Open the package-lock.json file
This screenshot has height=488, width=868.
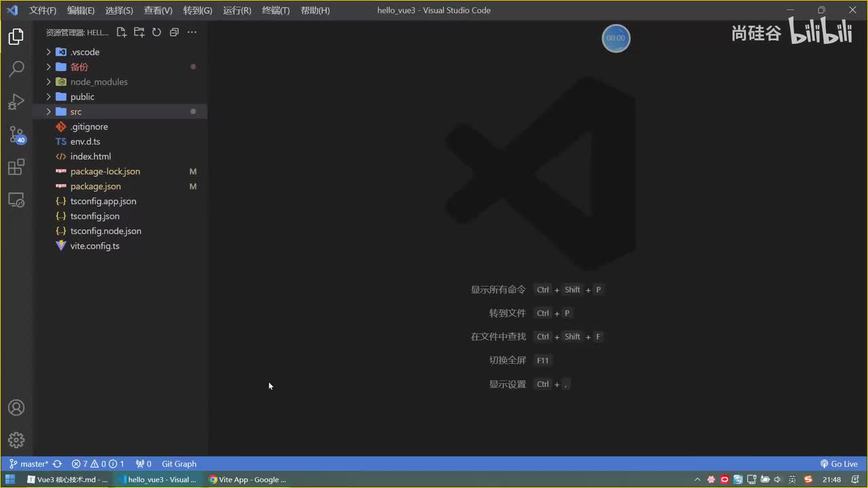(x=120, y=171)
